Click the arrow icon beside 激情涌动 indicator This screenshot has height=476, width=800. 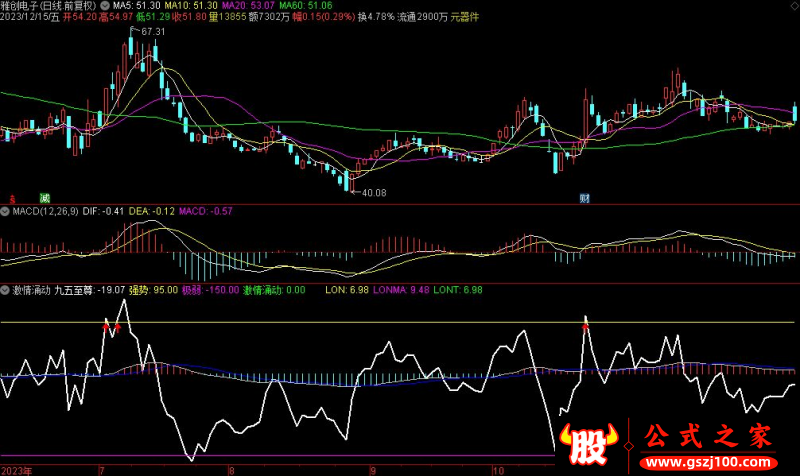(5, 289)
